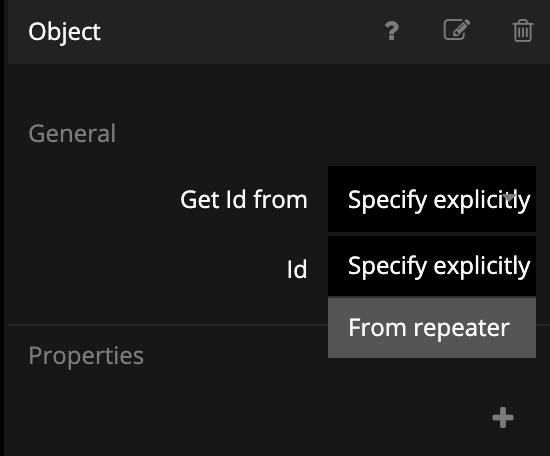550x456 pixels.
Task: Click the Specify explicitly selected value box
Action: coord(432,199)
